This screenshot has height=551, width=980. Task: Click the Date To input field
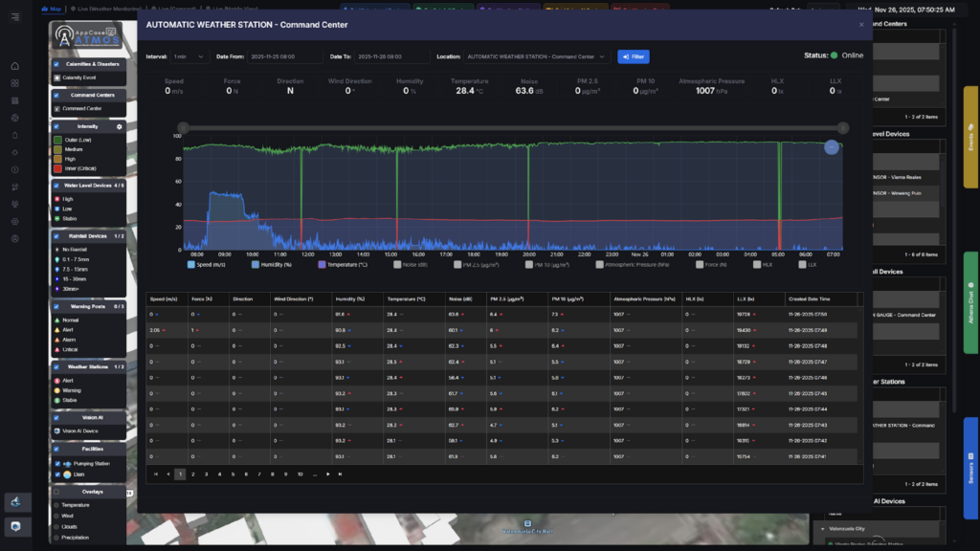click(391, 56)
